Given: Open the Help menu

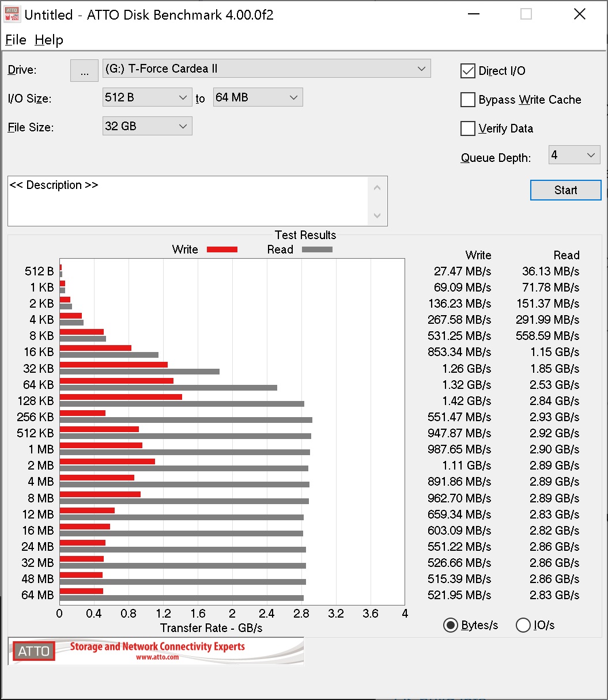Looking at the screenshot, I should 49,40.
